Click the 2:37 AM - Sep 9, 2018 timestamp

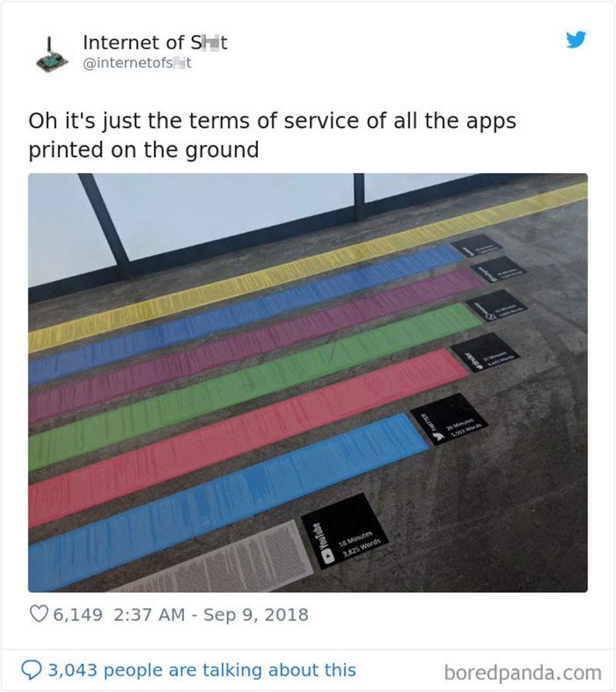click(209, 614)
